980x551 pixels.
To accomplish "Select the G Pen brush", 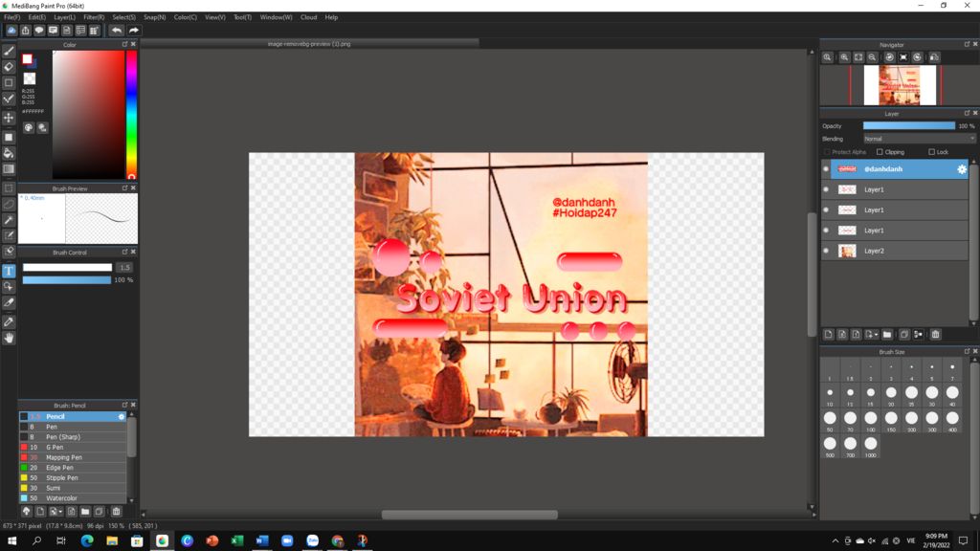I will pyautogui.click(x=73, y=448).
